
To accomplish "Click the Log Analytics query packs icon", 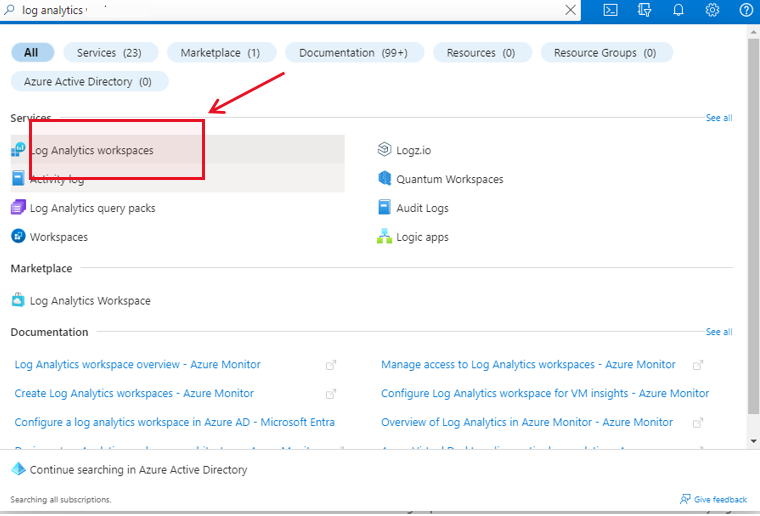I will point(18,207).
